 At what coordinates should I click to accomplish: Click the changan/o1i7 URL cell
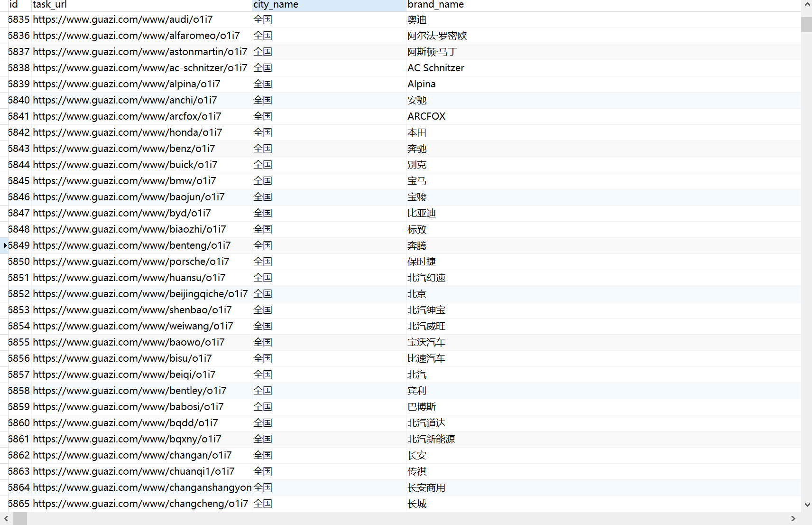point(141,455)
